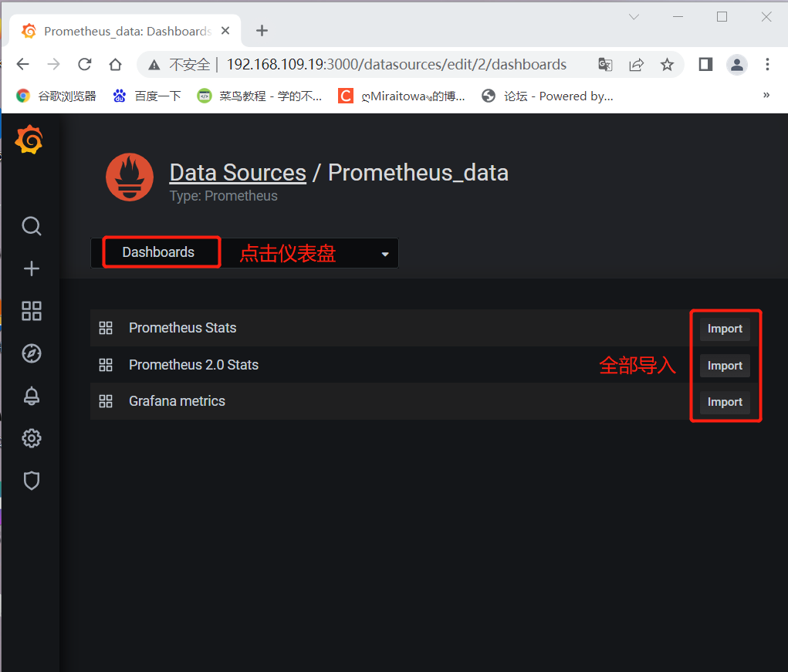This screenshot has height=672, width=788.
Task: Click the browser reload icon
Action: tap(85, 65)
